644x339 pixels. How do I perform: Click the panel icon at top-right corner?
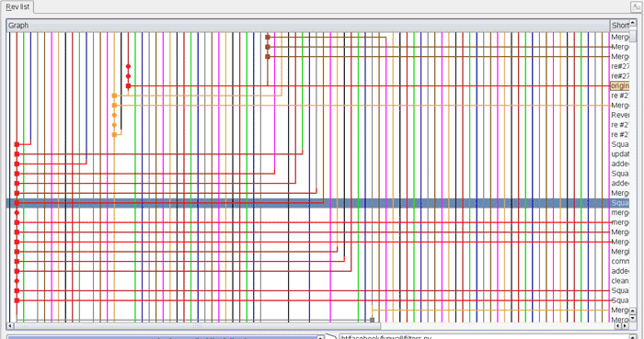636,6
